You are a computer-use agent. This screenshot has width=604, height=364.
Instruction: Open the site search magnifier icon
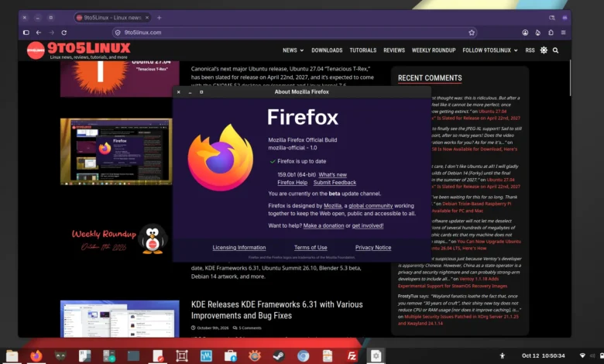tap(555, 50)
